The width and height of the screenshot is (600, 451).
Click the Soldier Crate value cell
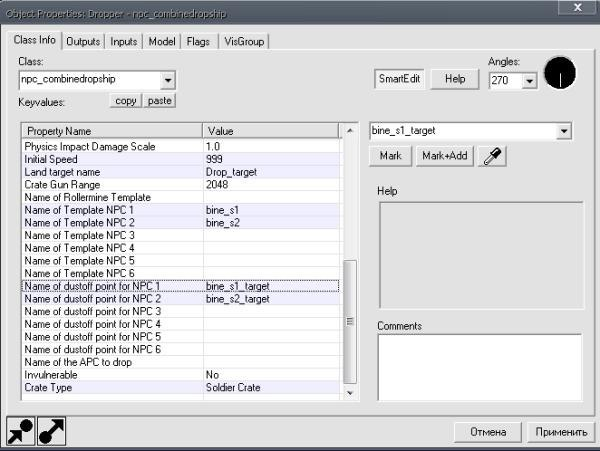click(271, 388)
